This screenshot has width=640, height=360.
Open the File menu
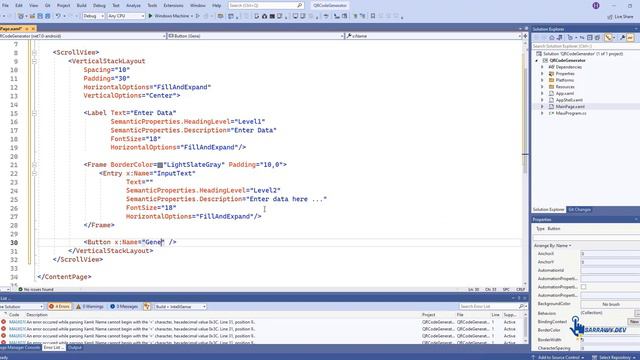[x=5, y=6]
